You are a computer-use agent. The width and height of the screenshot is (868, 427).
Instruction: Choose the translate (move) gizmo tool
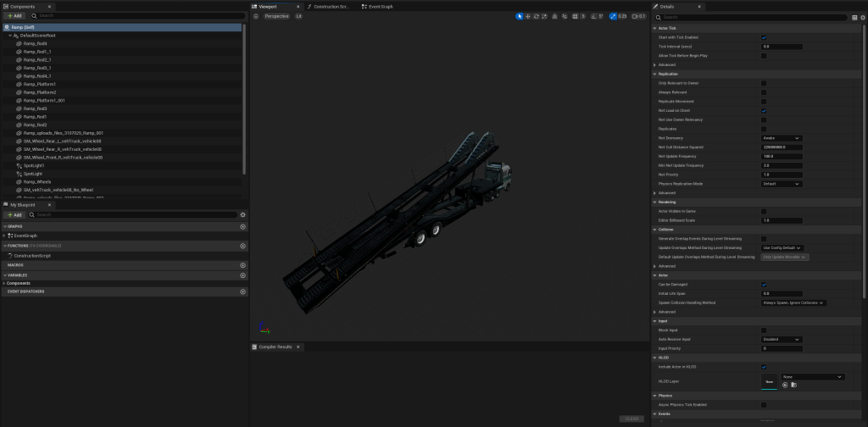point(528,16)
